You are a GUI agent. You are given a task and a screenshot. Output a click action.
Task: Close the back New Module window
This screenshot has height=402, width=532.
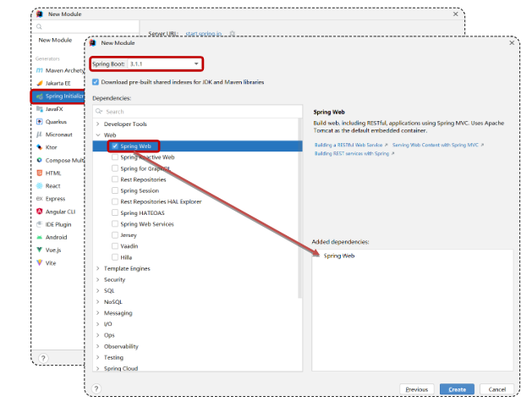[x=455, y=14]
